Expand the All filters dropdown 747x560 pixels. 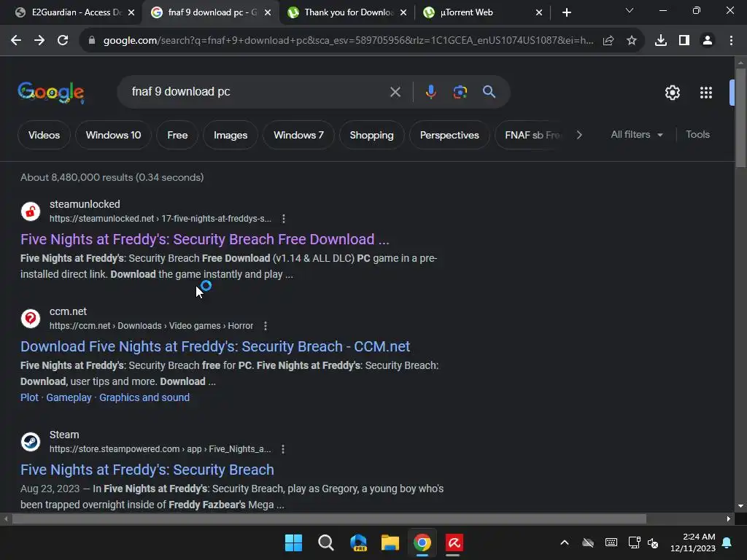pos(637,135)
